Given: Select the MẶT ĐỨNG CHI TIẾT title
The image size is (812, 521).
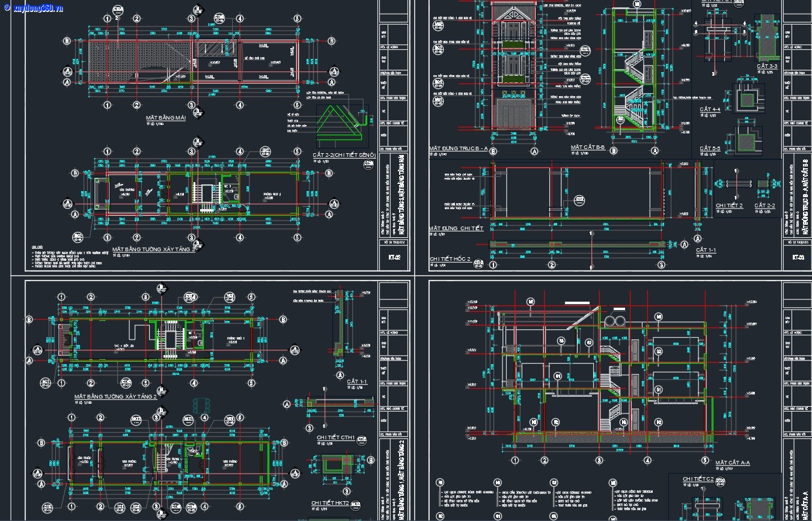Looking at the screenshot, I should coord(456,228).
